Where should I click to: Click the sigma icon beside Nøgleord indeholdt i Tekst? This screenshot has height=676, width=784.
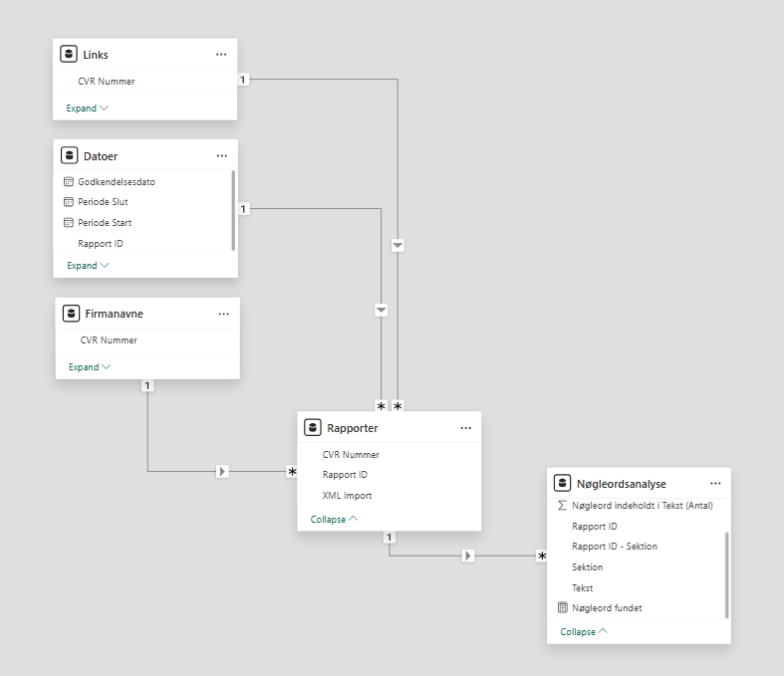click(562, 506)
